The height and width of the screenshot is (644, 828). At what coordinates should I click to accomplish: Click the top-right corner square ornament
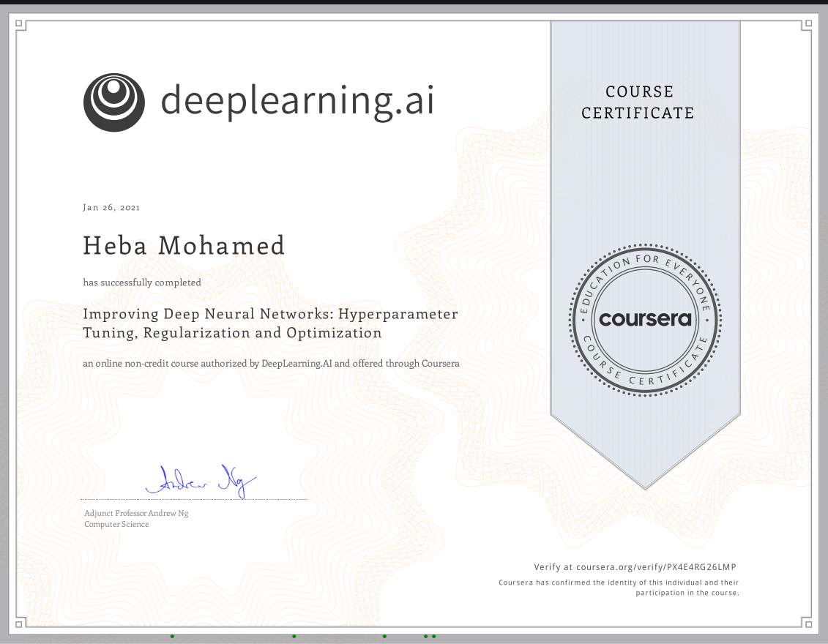point(807,26)
